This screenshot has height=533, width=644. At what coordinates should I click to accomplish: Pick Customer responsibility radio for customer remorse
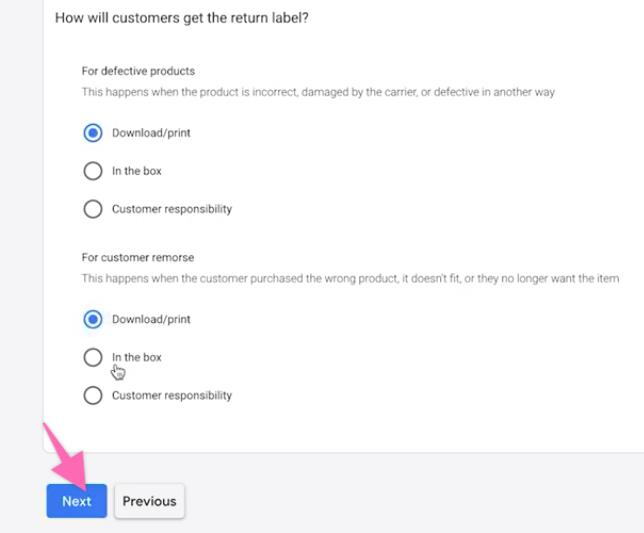(x=93, y=395)
